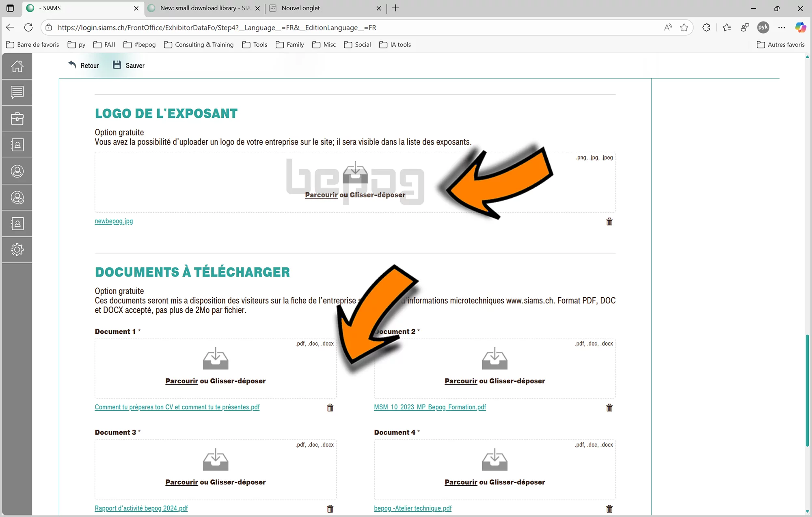
Task: Open the py favorites folder
Action: [77, 45]
